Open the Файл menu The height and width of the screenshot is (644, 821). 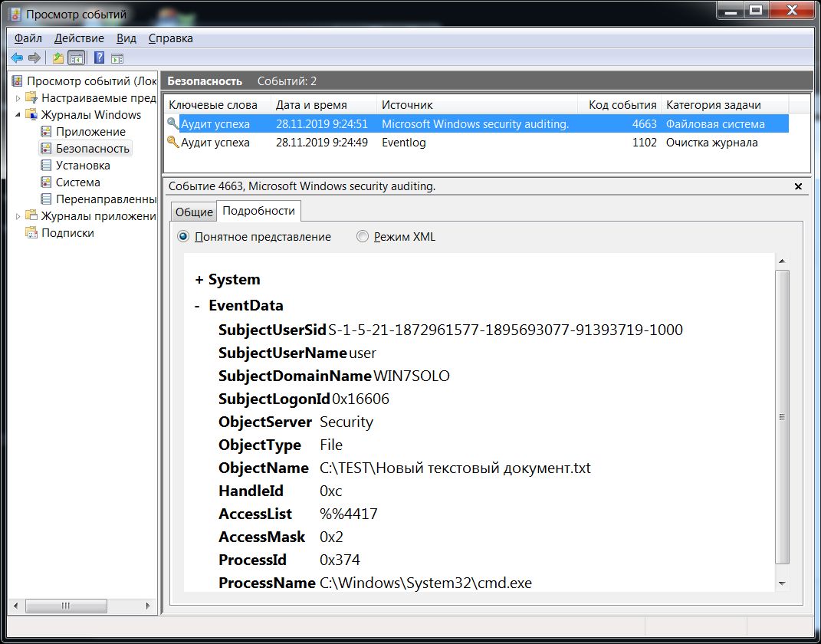coord(28,38)
